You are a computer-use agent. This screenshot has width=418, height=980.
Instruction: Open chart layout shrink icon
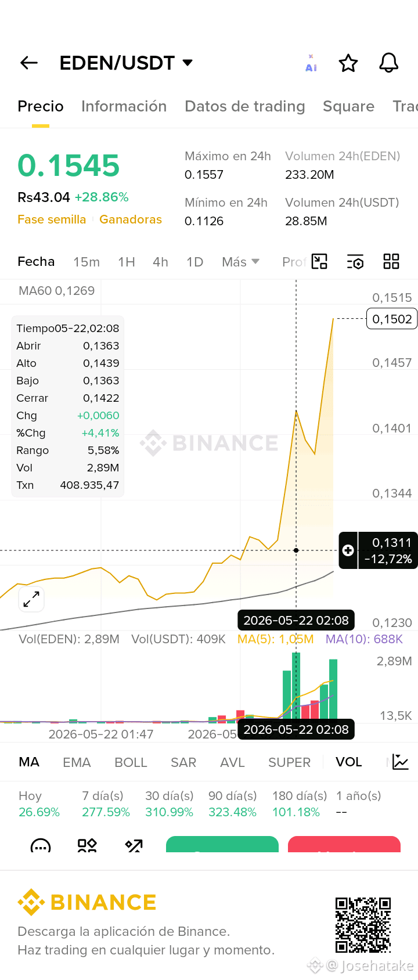pos(319,261)
